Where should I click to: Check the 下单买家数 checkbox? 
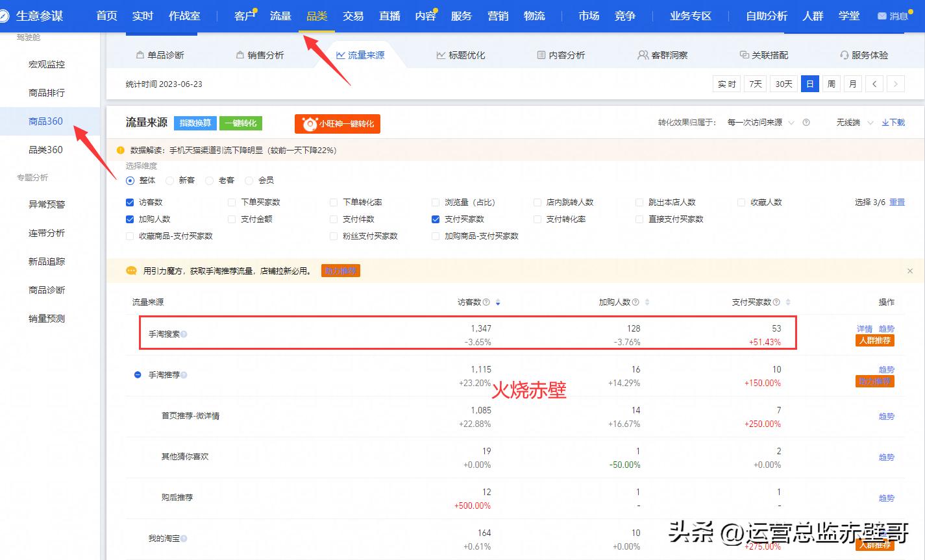[232, 202]
